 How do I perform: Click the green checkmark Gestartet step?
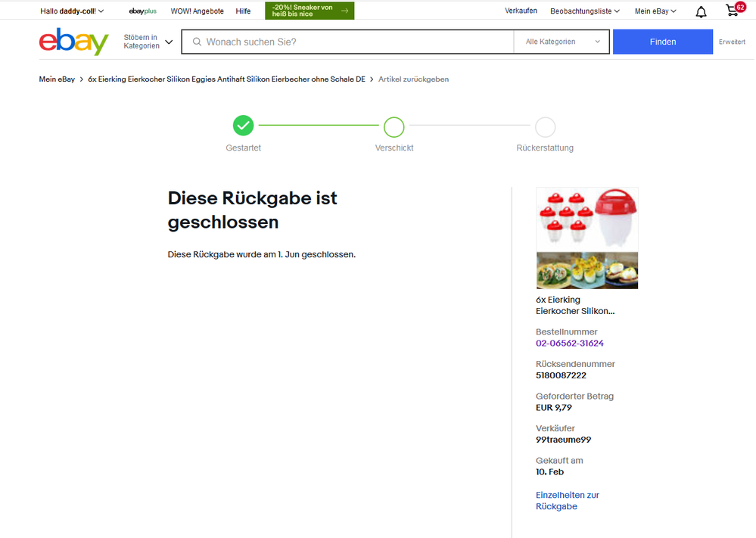coord(243,126)
